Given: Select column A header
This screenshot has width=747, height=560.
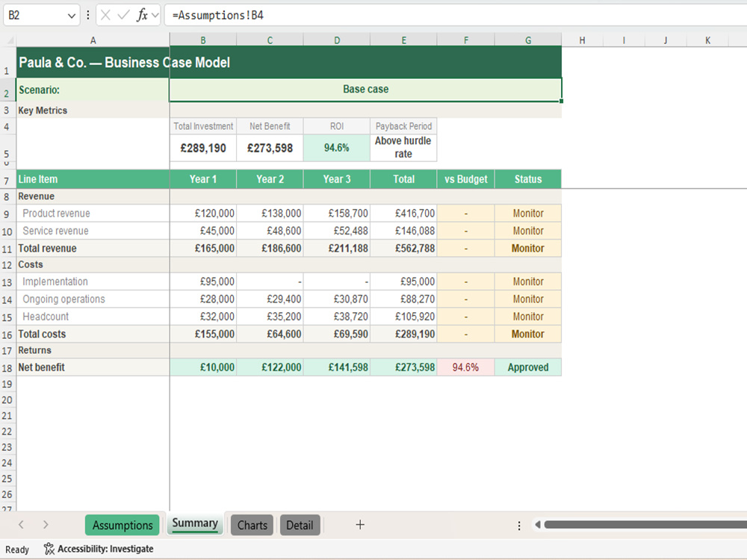Looking at the screenshot, I should 93,40.
